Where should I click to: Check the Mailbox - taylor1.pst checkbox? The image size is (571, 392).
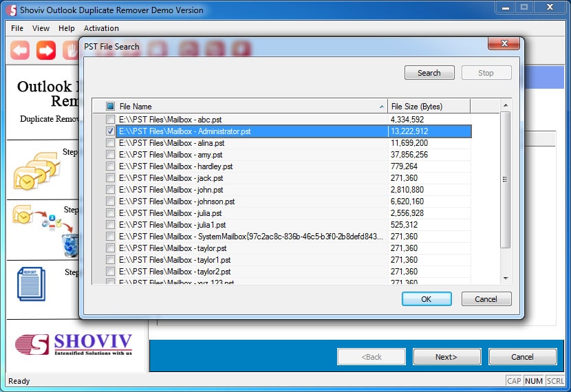pos(110,260)
